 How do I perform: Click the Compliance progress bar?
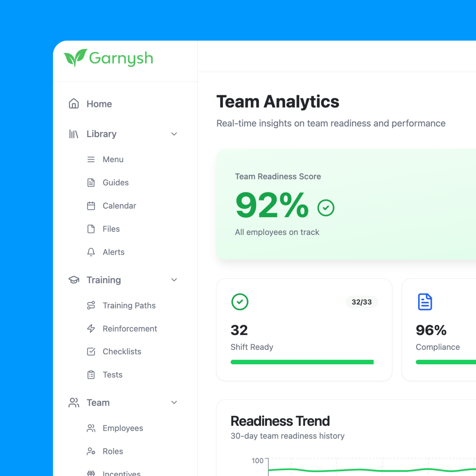click(x=446, y=362)
